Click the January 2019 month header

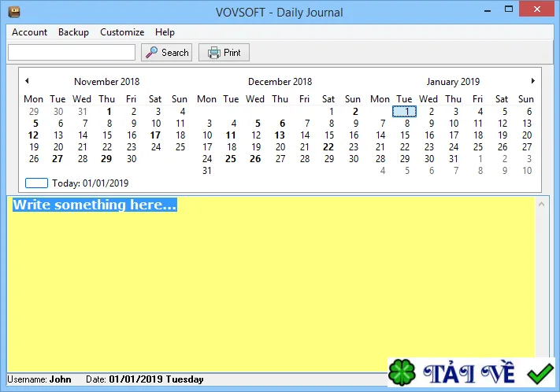point(453,82)
